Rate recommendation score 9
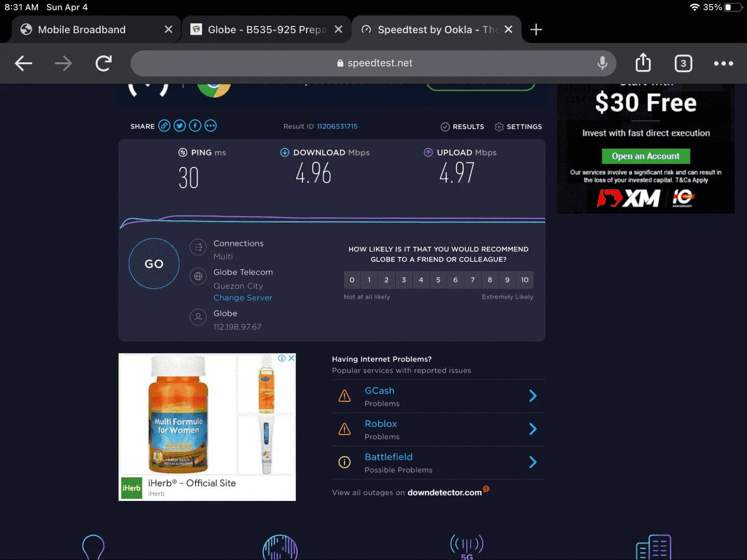The image size is (747, 560). point(507,280)
